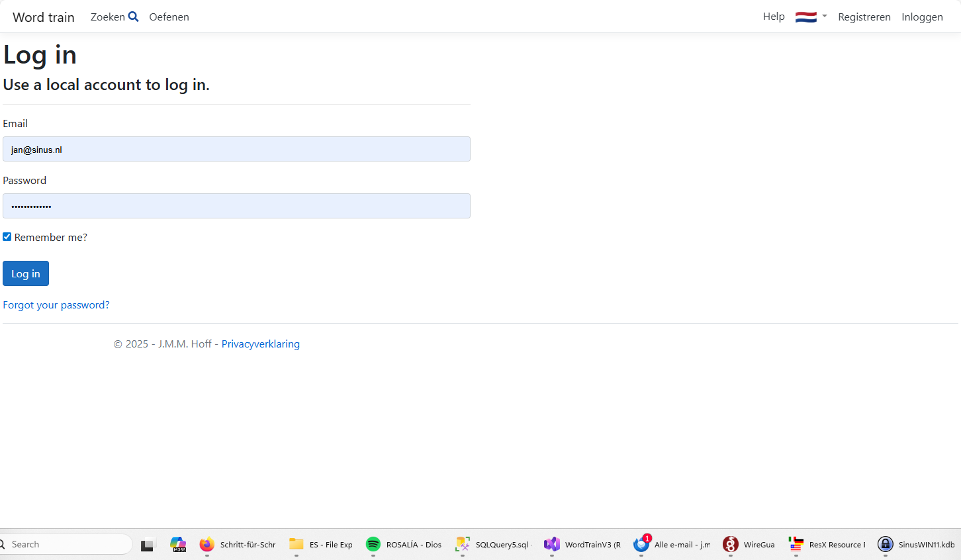Uncheck the Remember me checkbox
Screen dimensions: 961x560
click(x=7, y=237)
